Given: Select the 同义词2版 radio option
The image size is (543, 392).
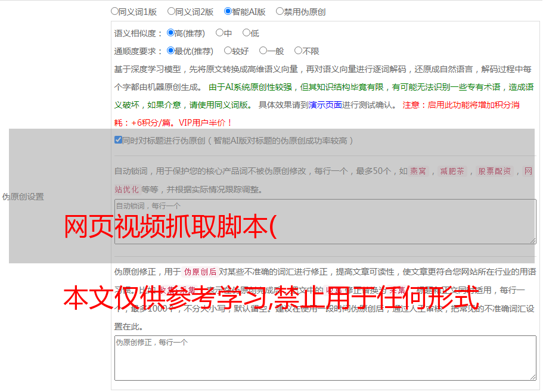Looking at the screenshot, I should pyautogui.click(x=172, y=11).
